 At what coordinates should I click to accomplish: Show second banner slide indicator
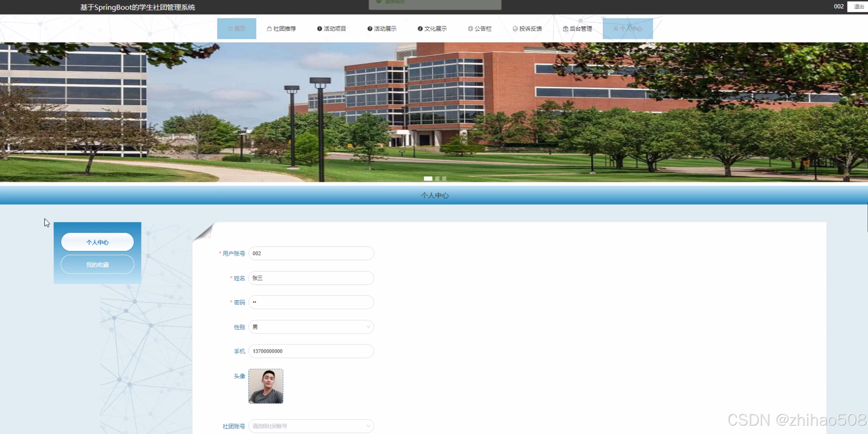[437, 179]
